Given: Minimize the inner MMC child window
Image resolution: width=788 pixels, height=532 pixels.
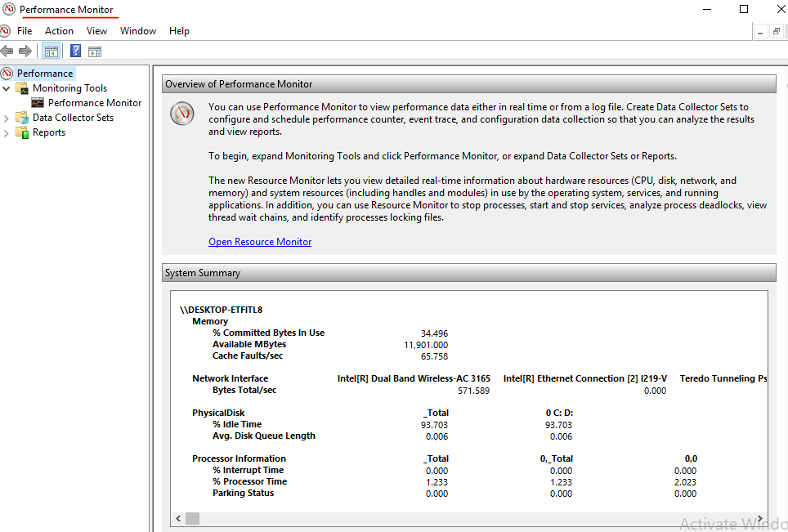Looking at the screenshot, I should pyautogui.click(x=761, y=32).
